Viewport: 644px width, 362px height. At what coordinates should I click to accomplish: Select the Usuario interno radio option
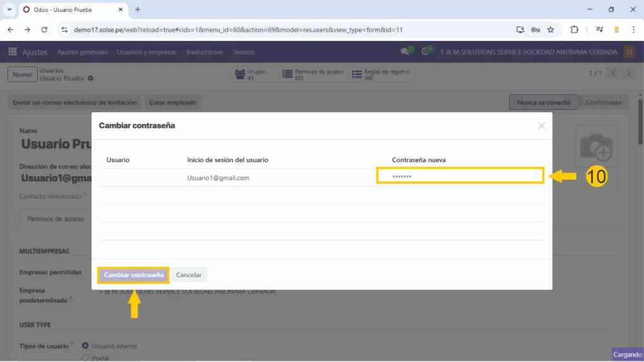click(86, 346)
